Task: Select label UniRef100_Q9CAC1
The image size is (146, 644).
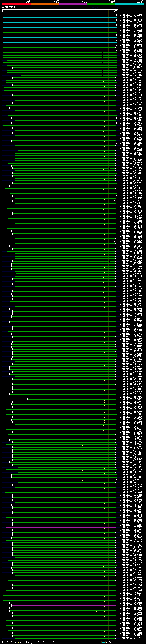Action: (x=131, y=93)
